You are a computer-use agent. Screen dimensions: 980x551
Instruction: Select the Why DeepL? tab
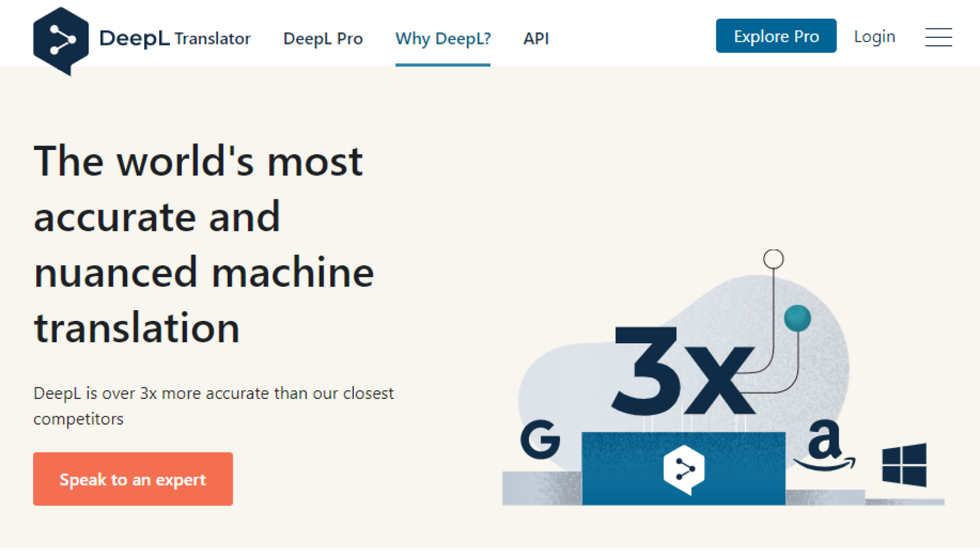click(x=443, y=39)
